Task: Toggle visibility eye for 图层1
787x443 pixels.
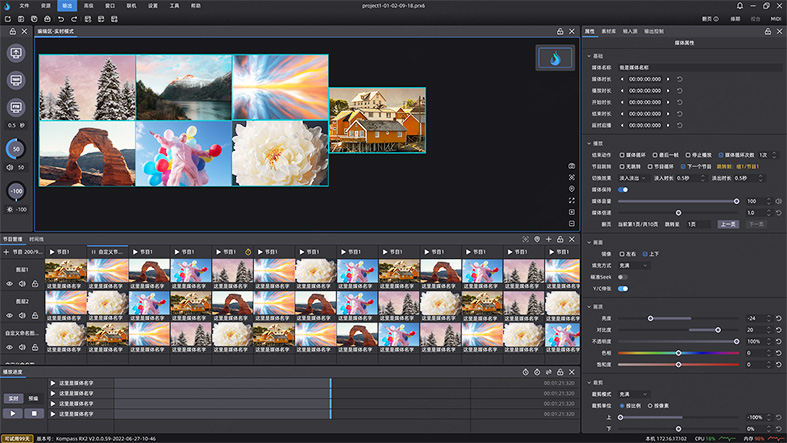Action: click(10, 284)
